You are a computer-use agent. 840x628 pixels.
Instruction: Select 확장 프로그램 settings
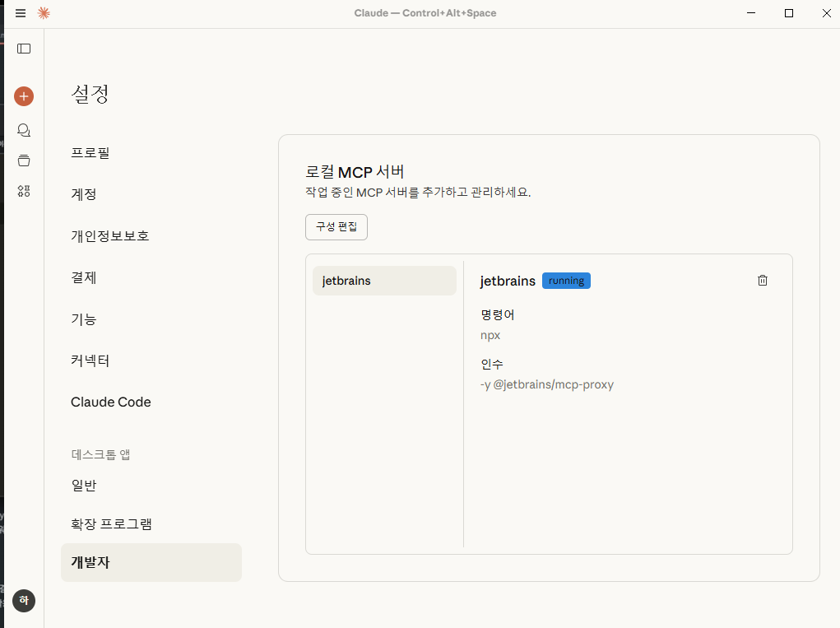pyautogui.click(x=112, y=524)
